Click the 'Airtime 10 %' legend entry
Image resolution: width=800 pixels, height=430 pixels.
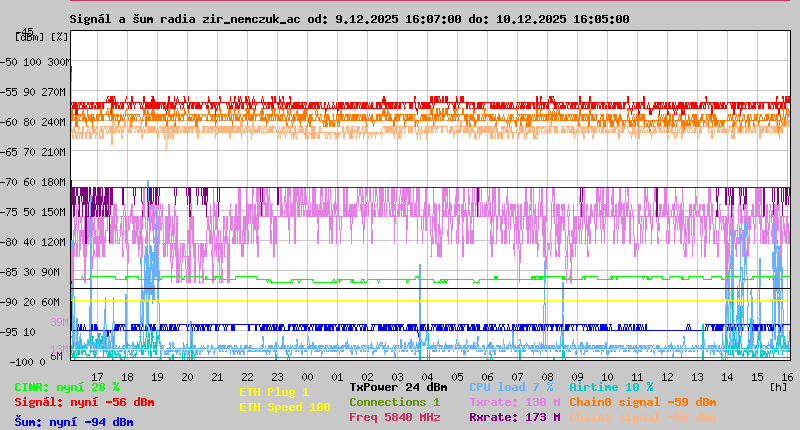611,387
